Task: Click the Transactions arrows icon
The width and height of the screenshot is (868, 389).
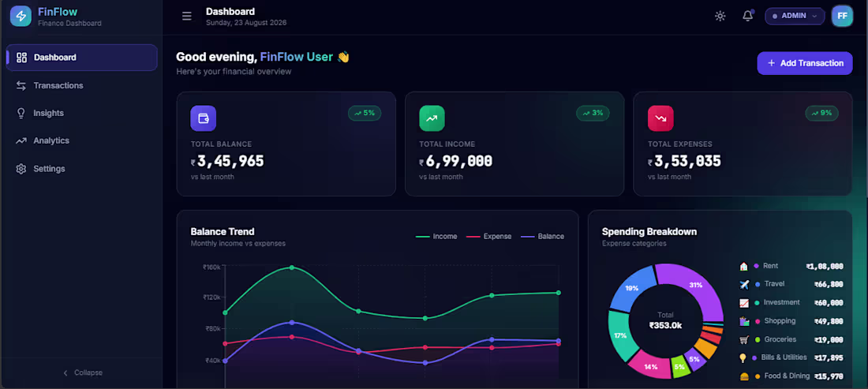Action: tap(21, 85)
